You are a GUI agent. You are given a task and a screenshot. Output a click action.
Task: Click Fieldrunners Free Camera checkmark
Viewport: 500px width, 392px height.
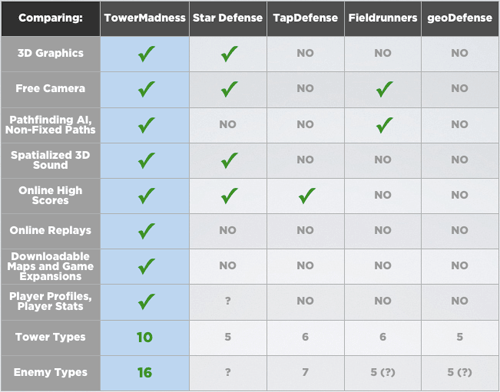(384, 89)
